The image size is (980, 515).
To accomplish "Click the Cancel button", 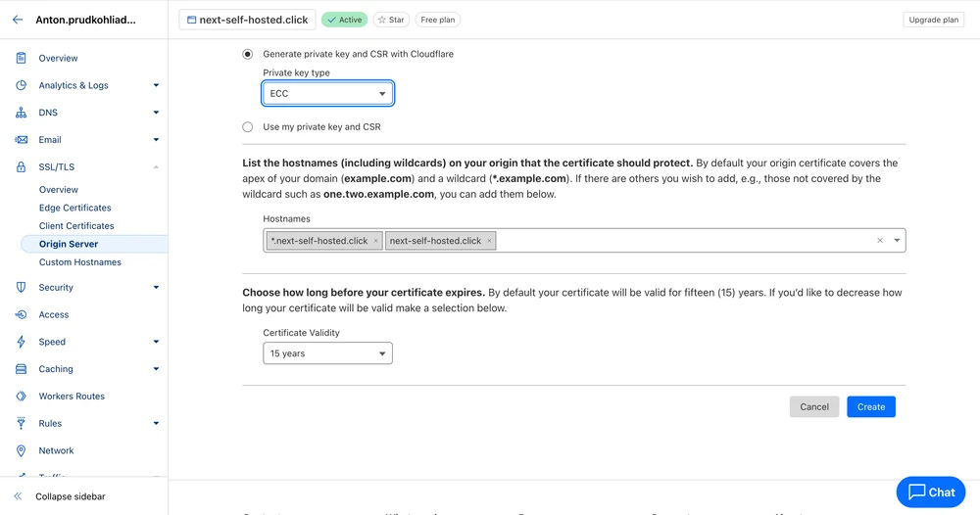I will coord(814,406).
